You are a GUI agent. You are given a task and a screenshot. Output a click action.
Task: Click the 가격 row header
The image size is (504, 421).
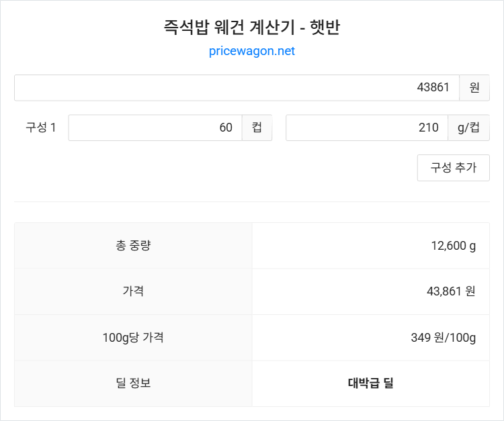point(133,291)
